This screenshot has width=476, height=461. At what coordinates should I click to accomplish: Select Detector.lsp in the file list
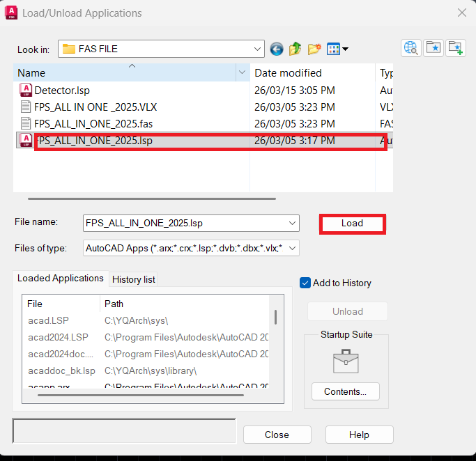[62, 91]
